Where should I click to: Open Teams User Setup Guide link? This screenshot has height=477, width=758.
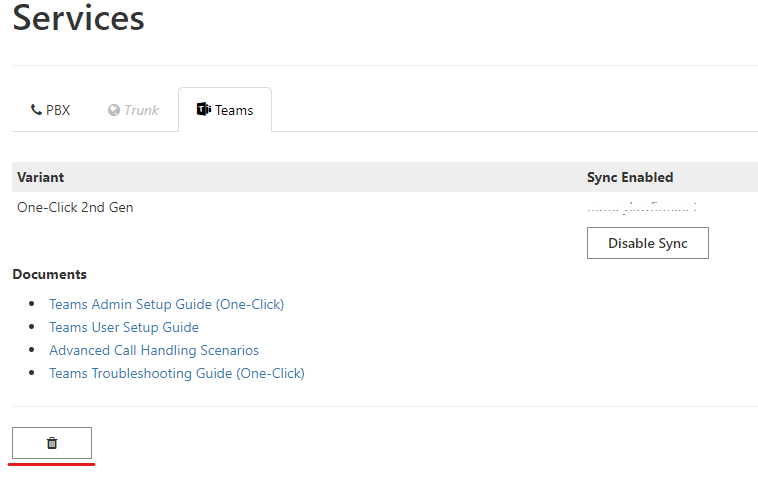tap(124, 327)
